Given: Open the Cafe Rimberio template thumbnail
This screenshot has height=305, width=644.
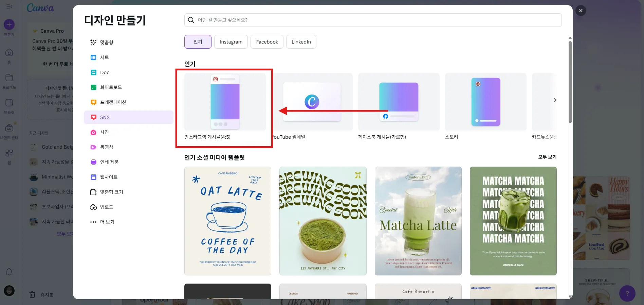Looking at the screenshot, I should (x=418, y=291).
